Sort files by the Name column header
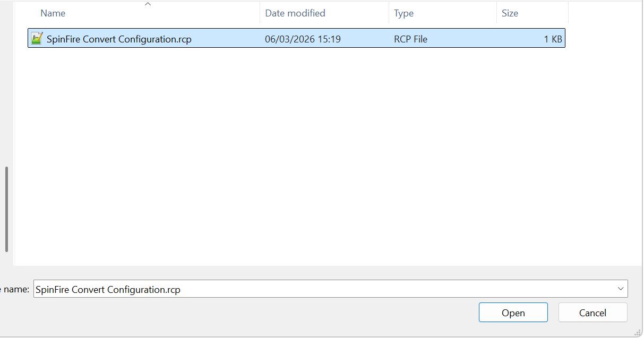644x338 pixels. click(x=53, y=13)
